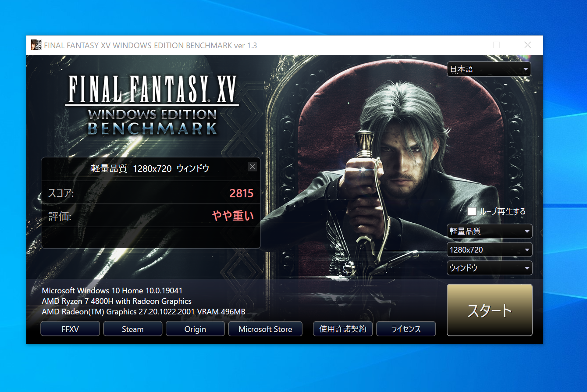Click the AMD Ryzen 7 4800H line
This screenshot has width=587, height=392.
pyautogui.click(x=117, y=301)
